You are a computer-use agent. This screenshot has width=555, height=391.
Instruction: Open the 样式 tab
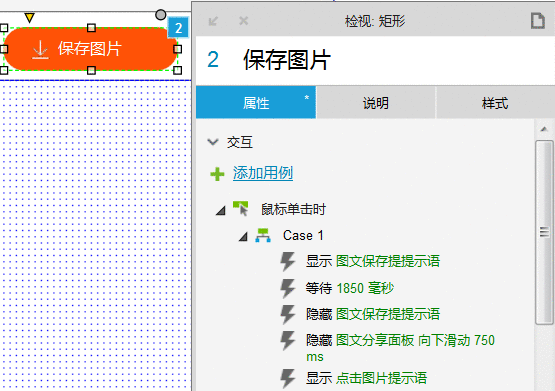click(x=495, y=103)
